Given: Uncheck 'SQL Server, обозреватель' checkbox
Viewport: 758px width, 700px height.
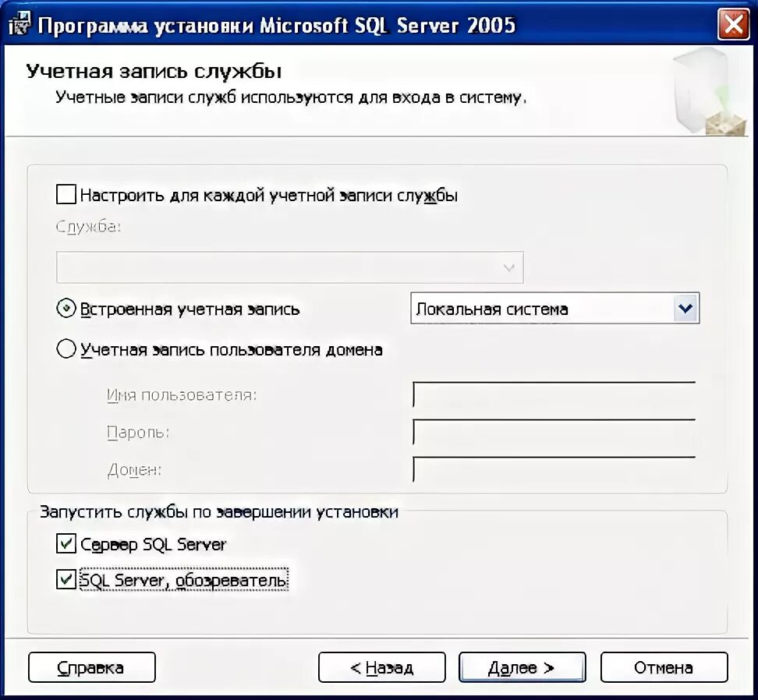Looking at the screenshot, I should coord(66,578).
